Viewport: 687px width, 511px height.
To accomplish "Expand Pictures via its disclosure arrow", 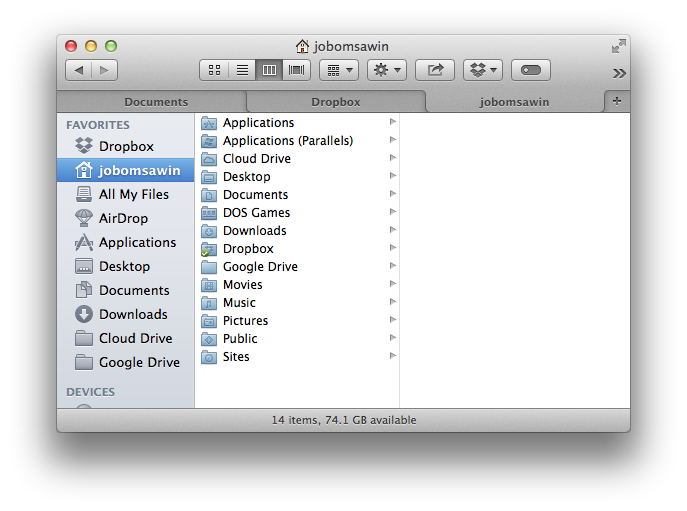I will pos(393,319).
